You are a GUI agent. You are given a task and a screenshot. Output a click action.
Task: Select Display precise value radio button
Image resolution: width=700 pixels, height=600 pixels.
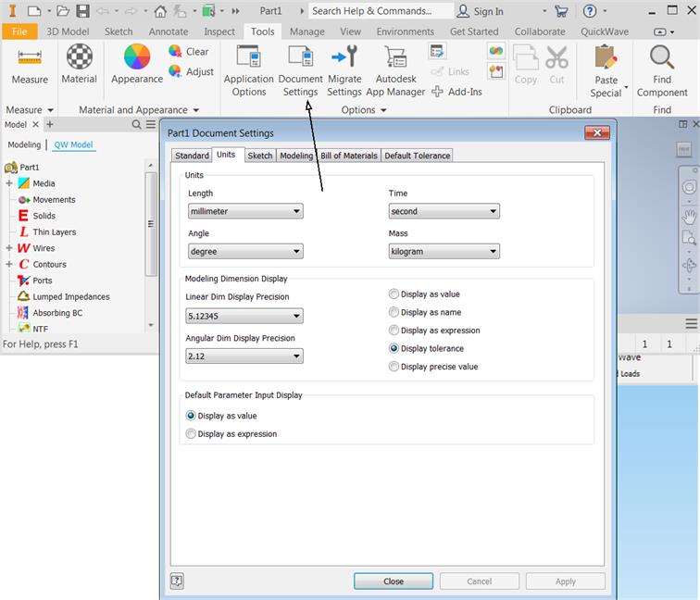394,367
